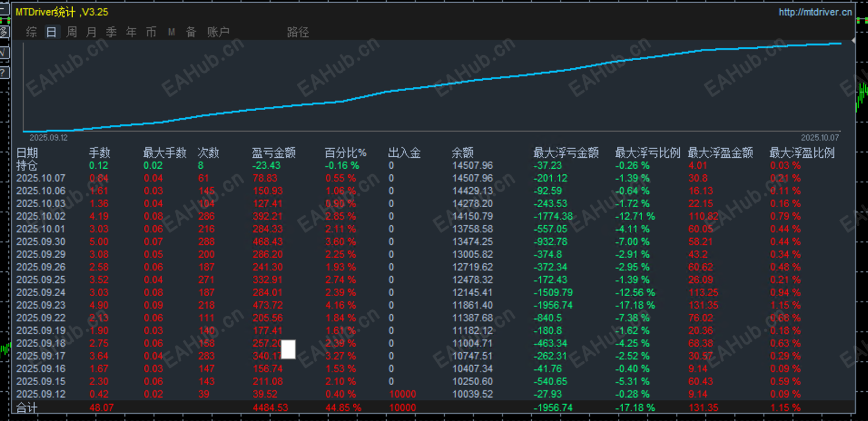The height and width of the screenshot is (421, 868).
Task: Click the 路径 path tab
Action: tap(298, 32)
